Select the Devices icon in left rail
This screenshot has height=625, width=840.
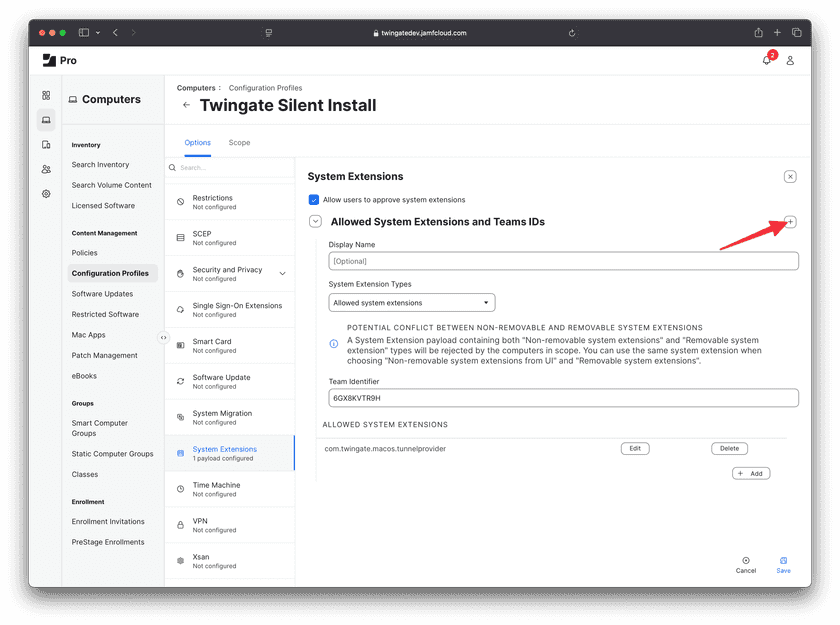tap(46, 144)
